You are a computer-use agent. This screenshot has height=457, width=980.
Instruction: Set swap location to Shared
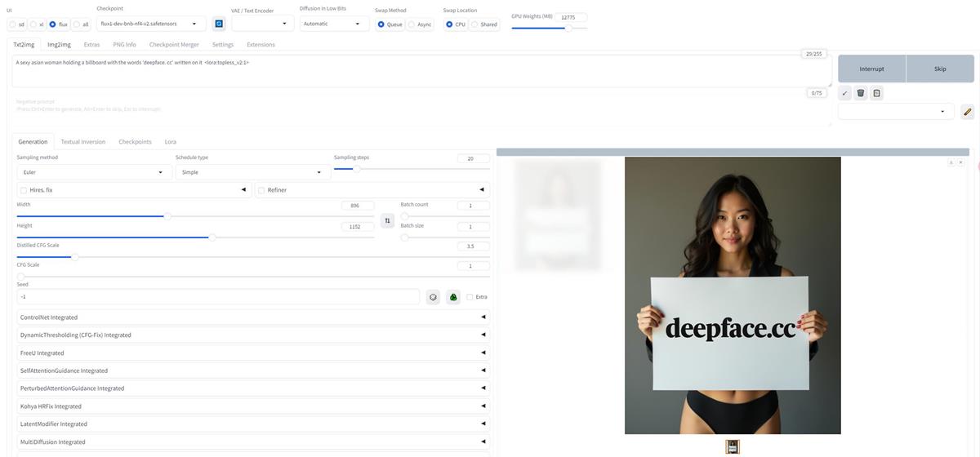tap(484, 24)
